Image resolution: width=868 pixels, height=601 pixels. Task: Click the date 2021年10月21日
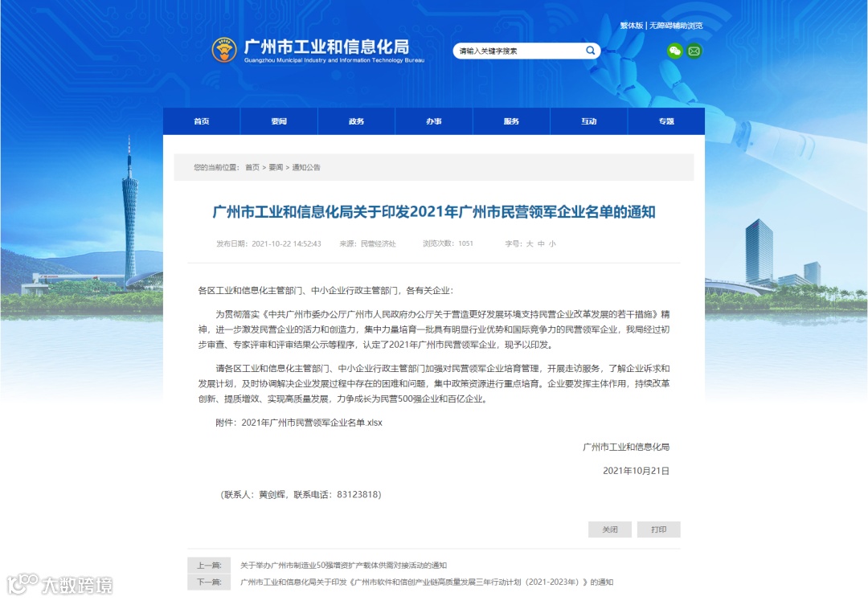[636, 471]
